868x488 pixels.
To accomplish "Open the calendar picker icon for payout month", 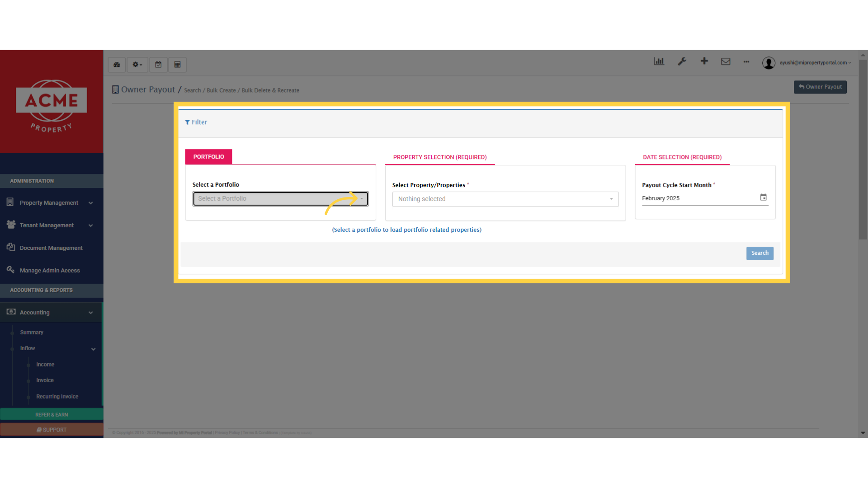I will pos(763,197).
